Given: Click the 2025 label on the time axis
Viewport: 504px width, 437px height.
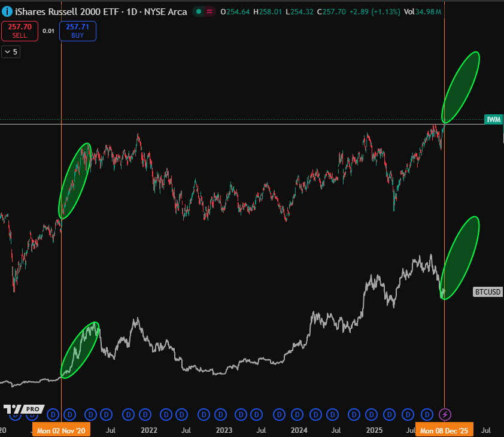Looking at the screenshot, I should [374, 430].
